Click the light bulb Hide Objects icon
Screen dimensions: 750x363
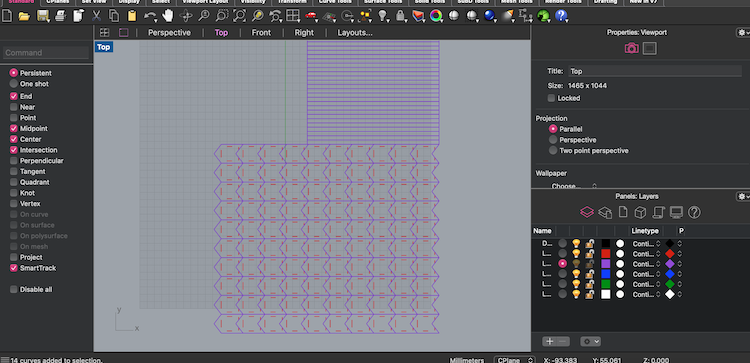[x=383, y=16]
